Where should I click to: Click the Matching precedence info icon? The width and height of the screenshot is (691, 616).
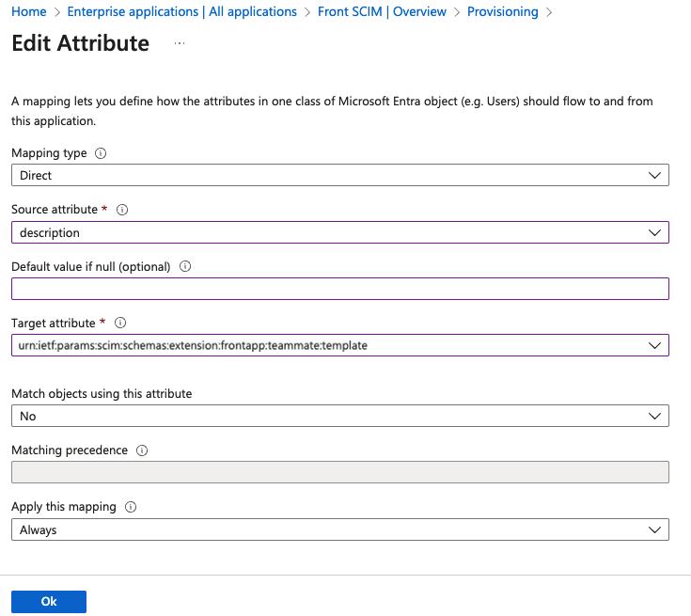coord(142,450)
